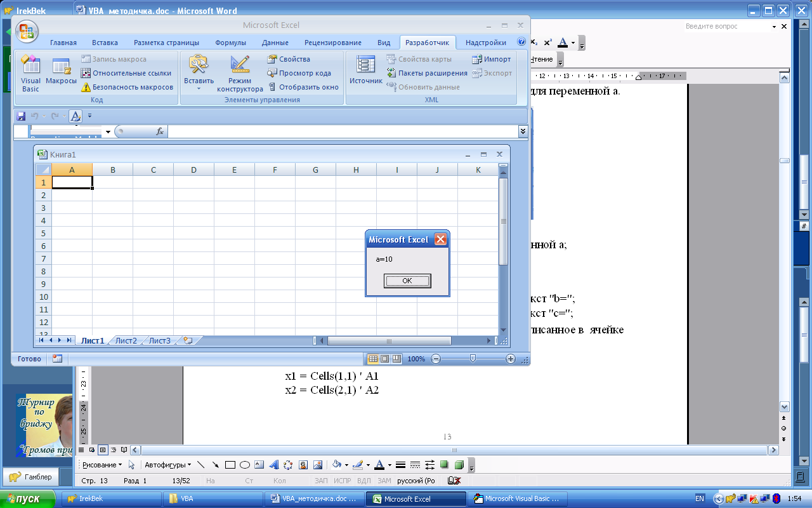The height and width of the screenshot is (508, 812).
Task: Select Page Layout view in Excel status bar
Action: click(385, 359)
